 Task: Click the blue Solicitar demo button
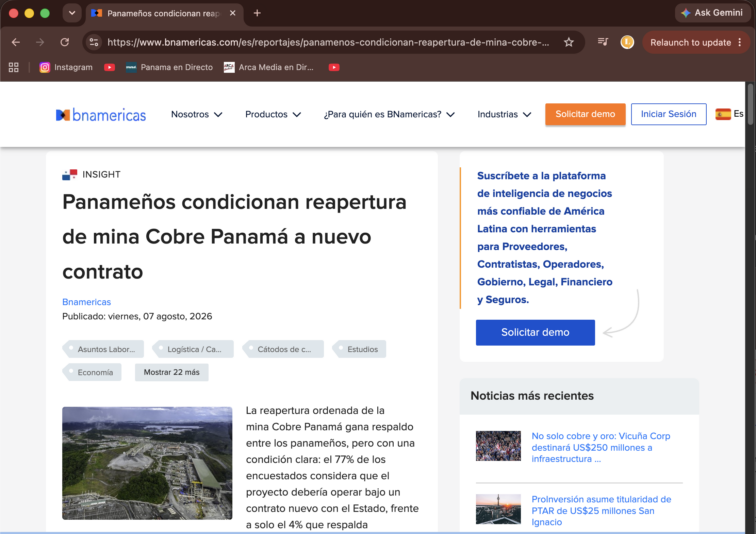[x=535, y=333]
